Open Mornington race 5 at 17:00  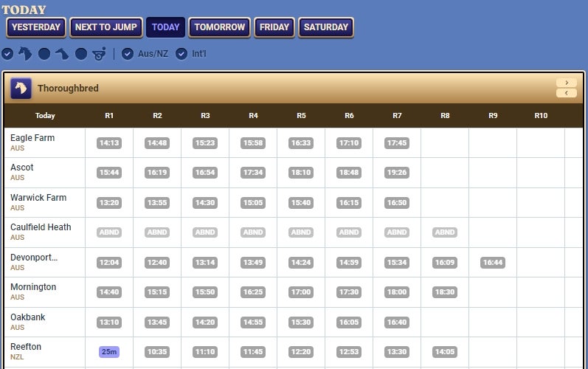coord(301,292)
